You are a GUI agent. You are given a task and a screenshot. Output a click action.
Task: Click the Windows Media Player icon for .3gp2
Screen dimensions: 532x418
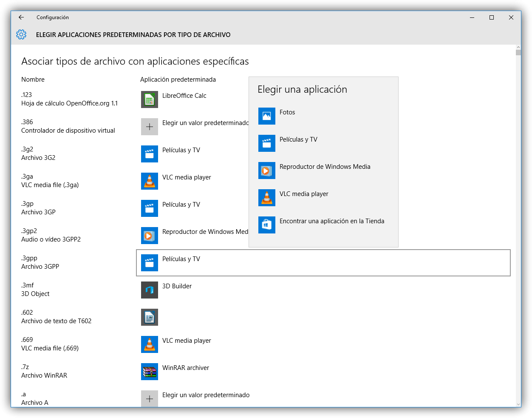[149, 236]
